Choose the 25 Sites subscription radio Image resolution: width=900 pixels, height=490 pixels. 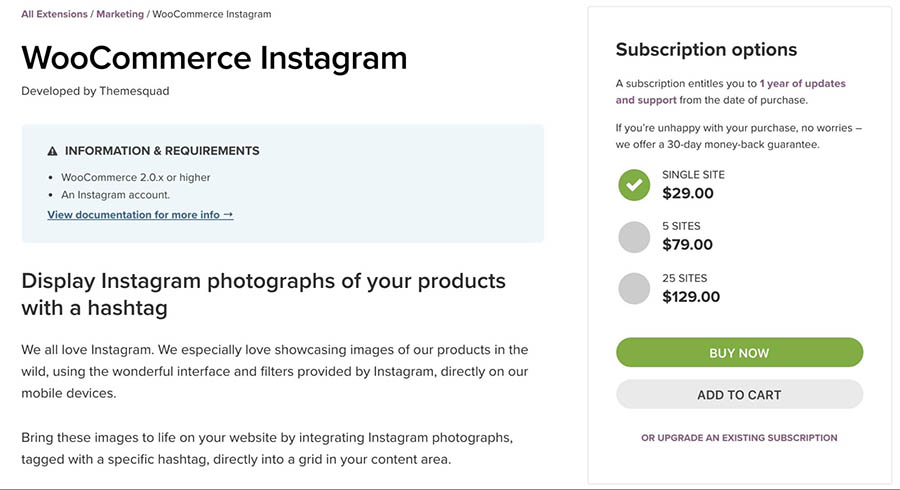[x=634, y=289]
